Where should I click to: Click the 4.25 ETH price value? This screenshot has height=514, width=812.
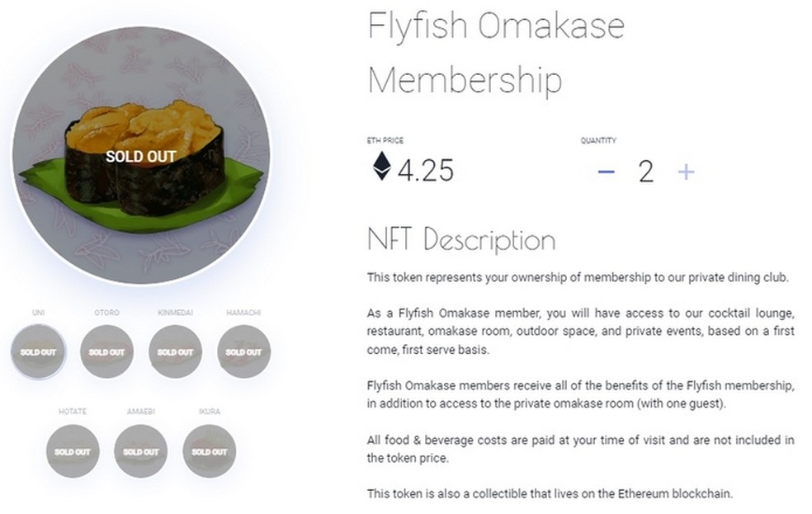click(426, 171)
